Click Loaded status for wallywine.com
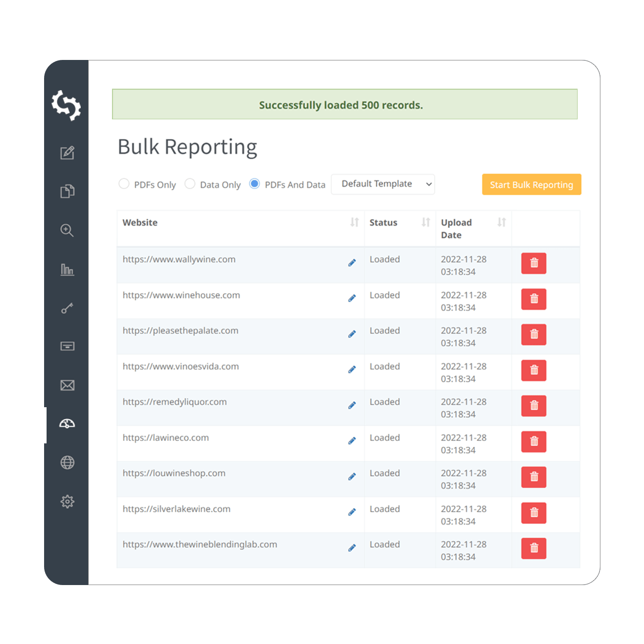The image size is (644, 644). [384, 260]
